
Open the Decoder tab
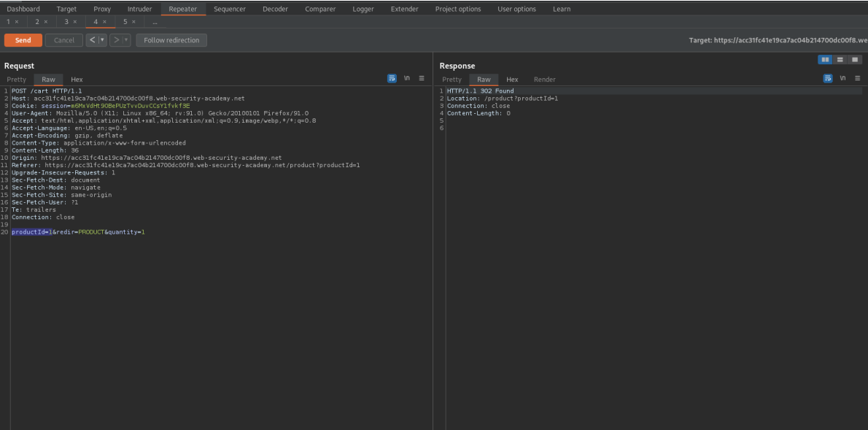tap(275, 9)
